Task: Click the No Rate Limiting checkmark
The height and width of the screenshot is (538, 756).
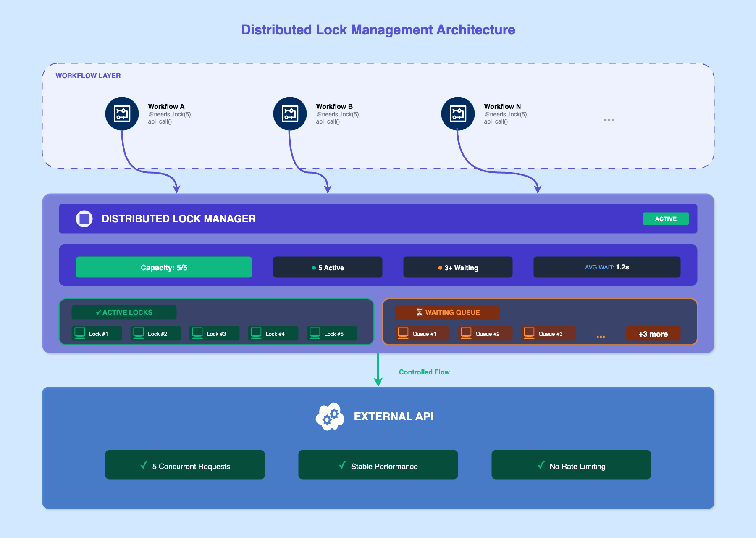Action: (x=541, y=465)
